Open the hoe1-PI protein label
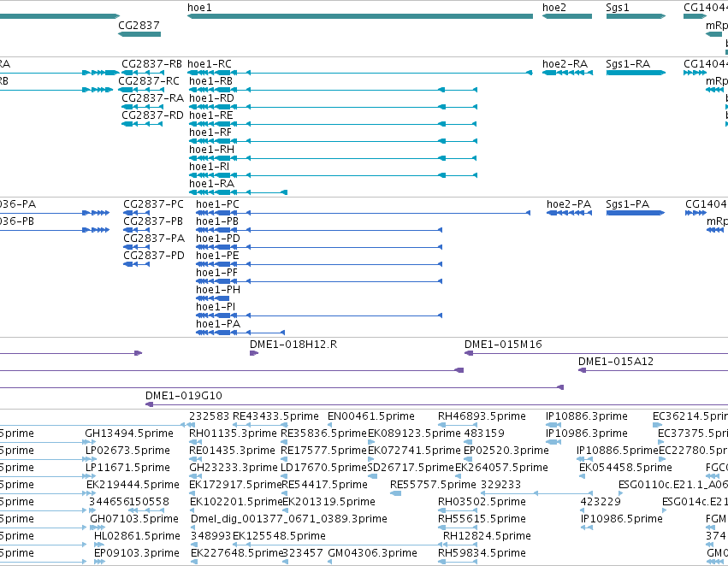Image resolution: width=728 pixels, height=566 pixels. pos(216,307)
